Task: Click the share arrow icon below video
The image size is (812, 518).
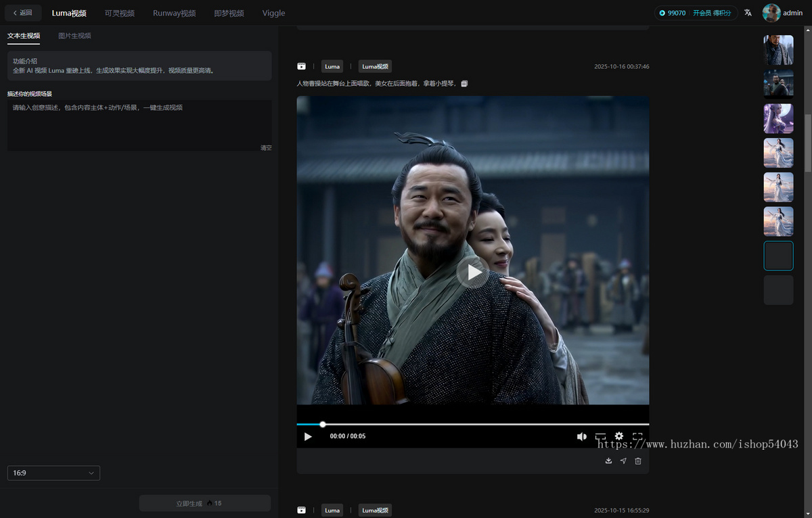Action: 623,461
